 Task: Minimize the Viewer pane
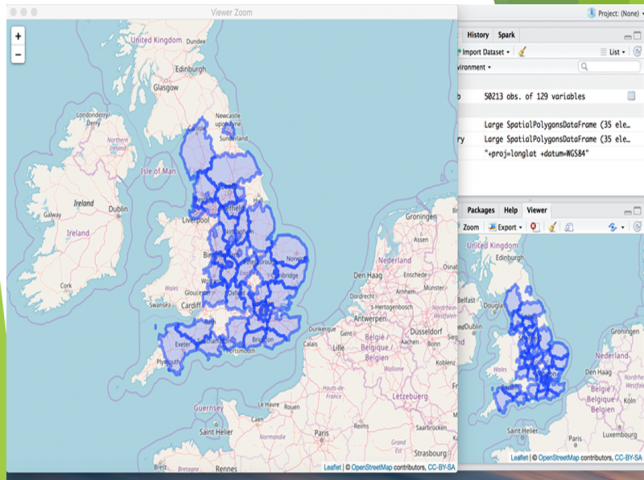tap(628, 212)
